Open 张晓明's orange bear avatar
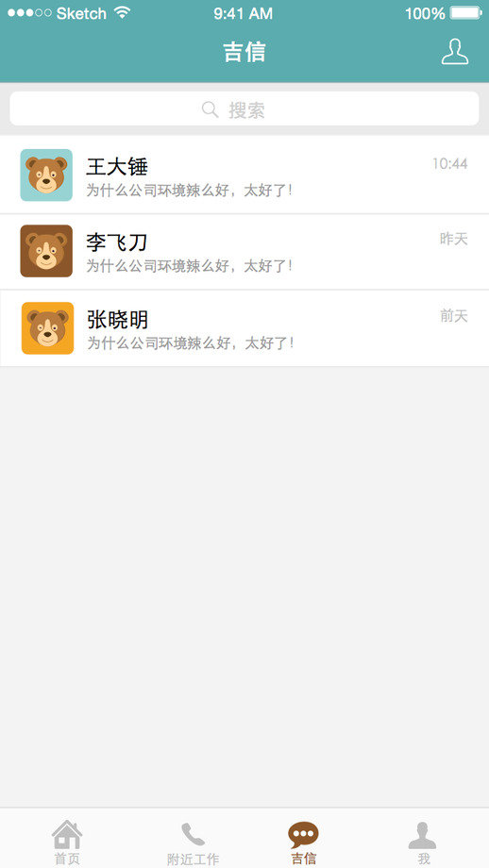This screenshot has width=489, height=868. [x=47, y=327]
